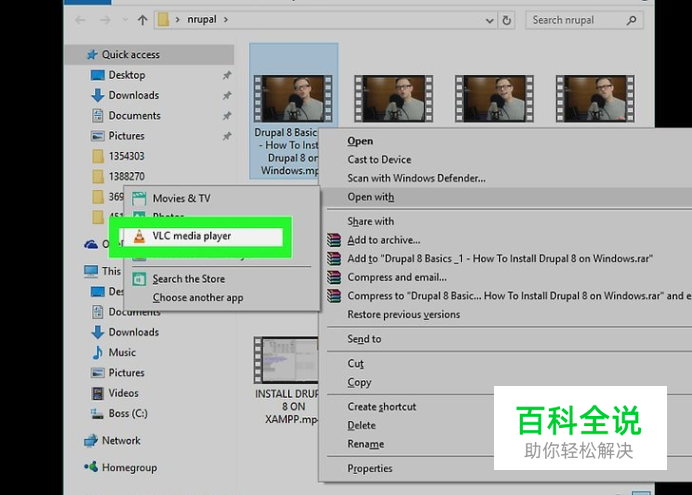This screenshot has height=495, width=692.
Task: Refresh the folder view
Action: point(507,20)
